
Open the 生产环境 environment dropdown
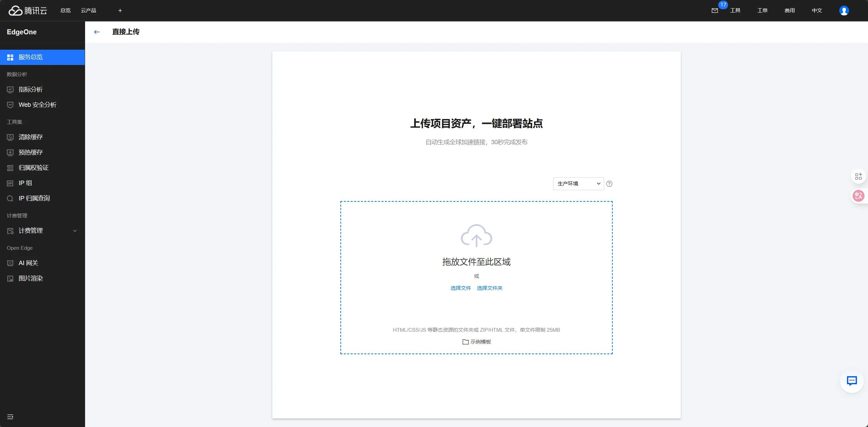(x=578, y=184)
